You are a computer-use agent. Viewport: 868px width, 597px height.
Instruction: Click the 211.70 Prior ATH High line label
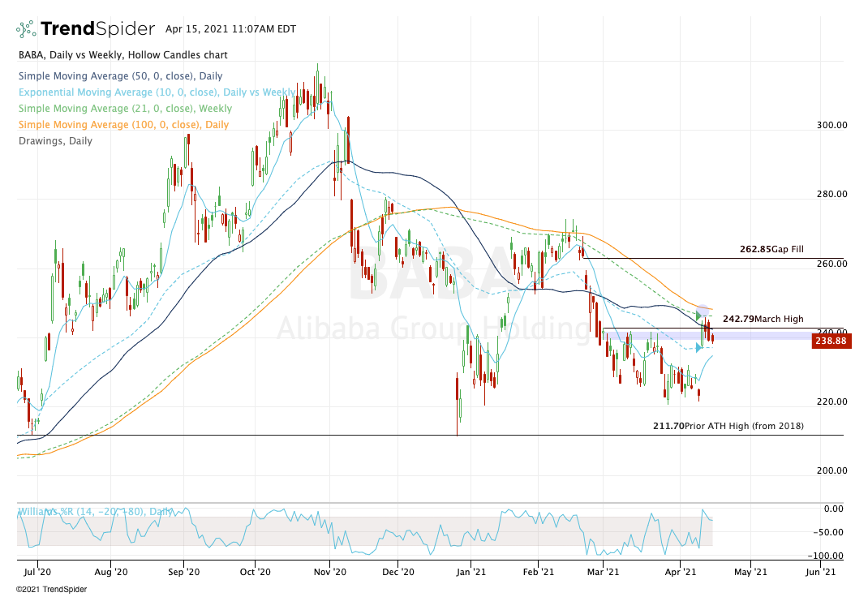(728, 425)
